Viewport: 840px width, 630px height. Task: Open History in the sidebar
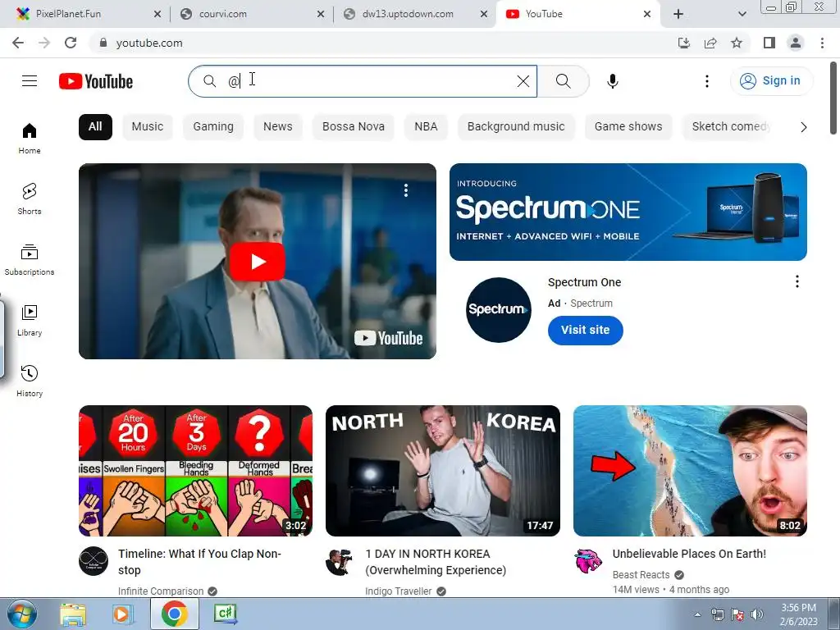tap(30, 381)
